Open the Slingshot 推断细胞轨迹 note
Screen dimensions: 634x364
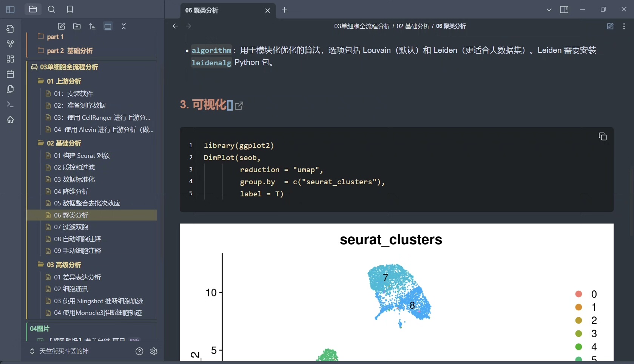(98, 301)
